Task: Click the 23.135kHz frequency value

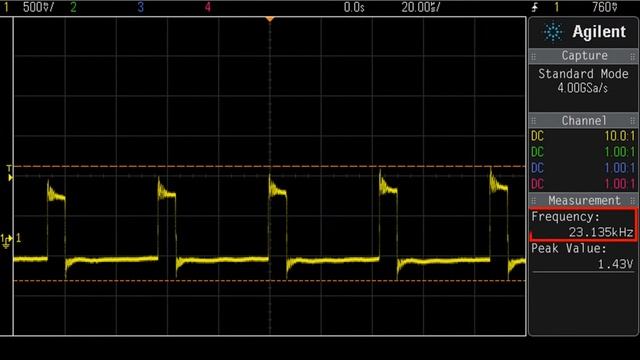Action: tap(601, 232)
